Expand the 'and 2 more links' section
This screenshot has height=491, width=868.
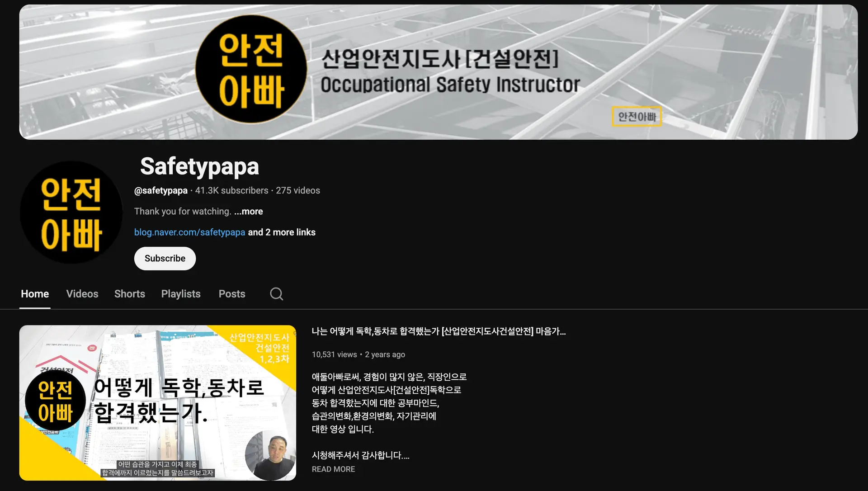click(281, 232)
